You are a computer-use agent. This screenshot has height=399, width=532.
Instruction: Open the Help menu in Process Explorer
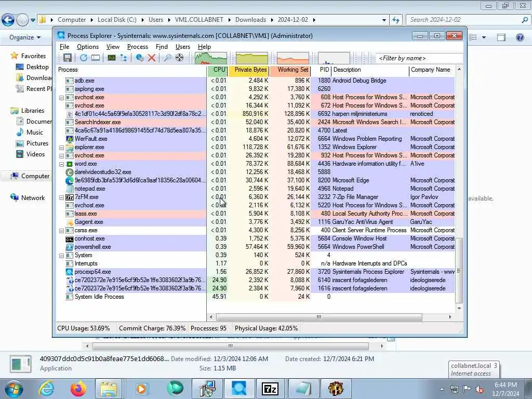[204, 47]
